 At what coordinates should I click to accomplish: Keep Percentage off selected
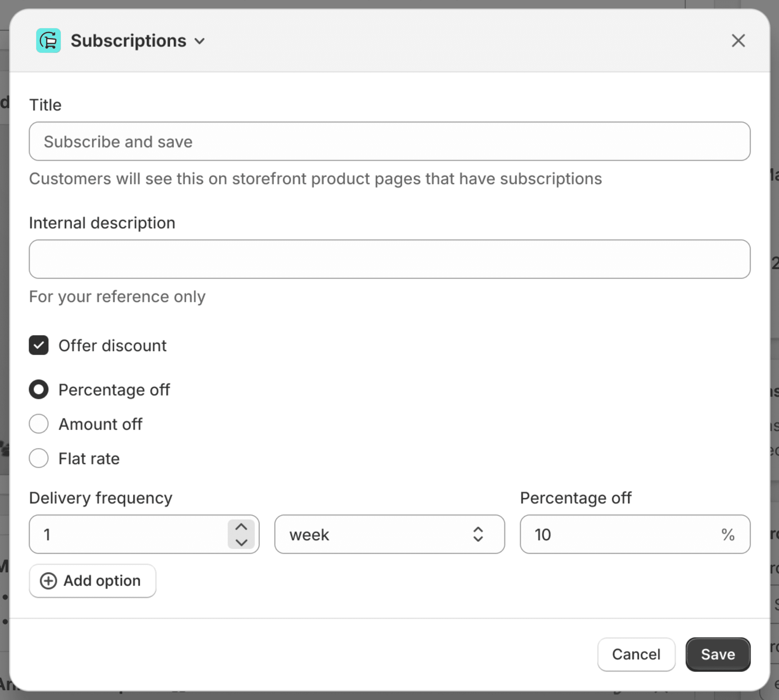coord(38,389)
